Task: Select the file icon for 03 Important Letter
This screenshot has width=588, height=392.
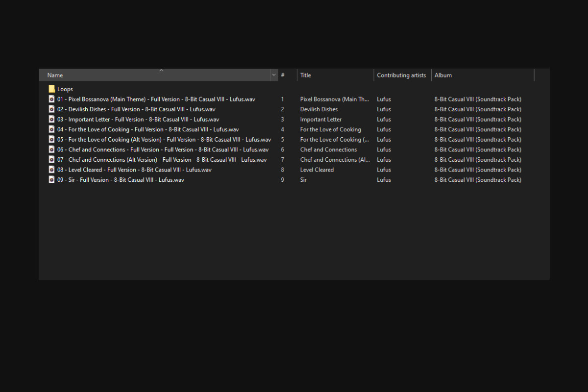Action: pos(51,120)
